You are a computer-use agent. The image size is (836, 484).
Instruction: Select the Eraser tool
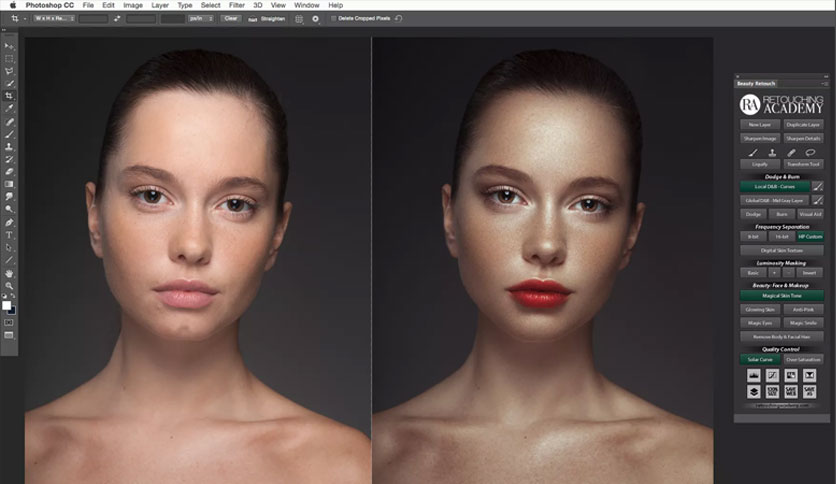pyautogui.click(x=9, y=172)
